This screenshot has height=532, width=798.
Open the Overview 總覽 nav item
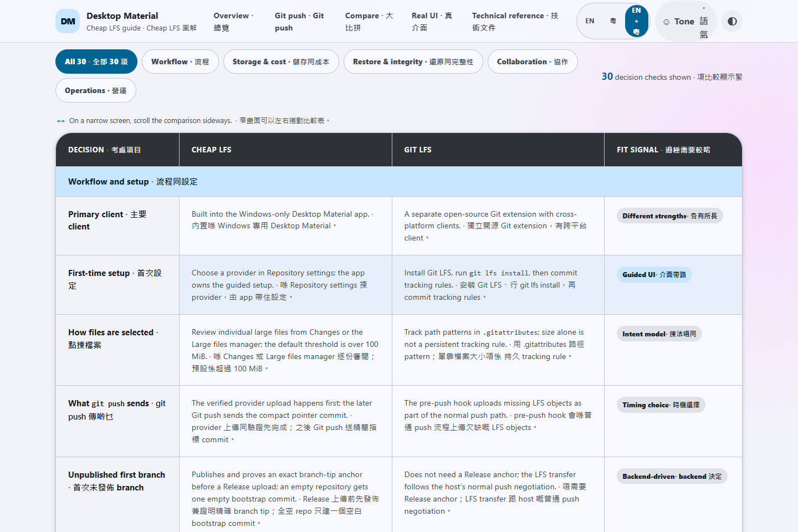[x=233, y=22]
